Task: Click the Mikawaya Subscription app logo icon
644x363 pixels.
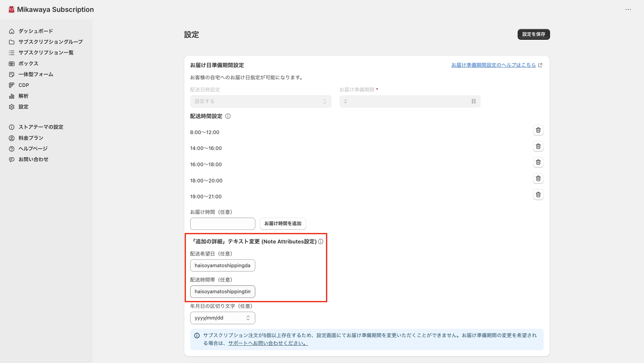Action: click(11, 9)
